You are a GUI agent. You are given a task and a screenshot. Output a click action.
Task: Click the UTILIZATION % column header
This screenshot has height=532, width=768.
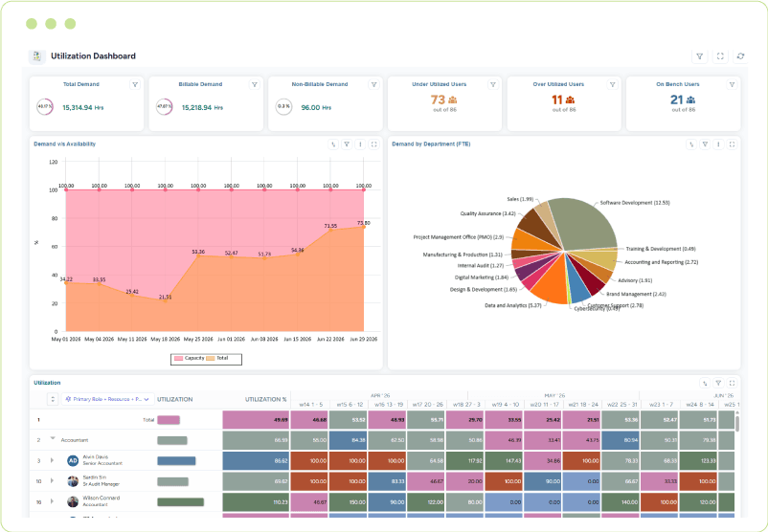click(x=265, y=400)
